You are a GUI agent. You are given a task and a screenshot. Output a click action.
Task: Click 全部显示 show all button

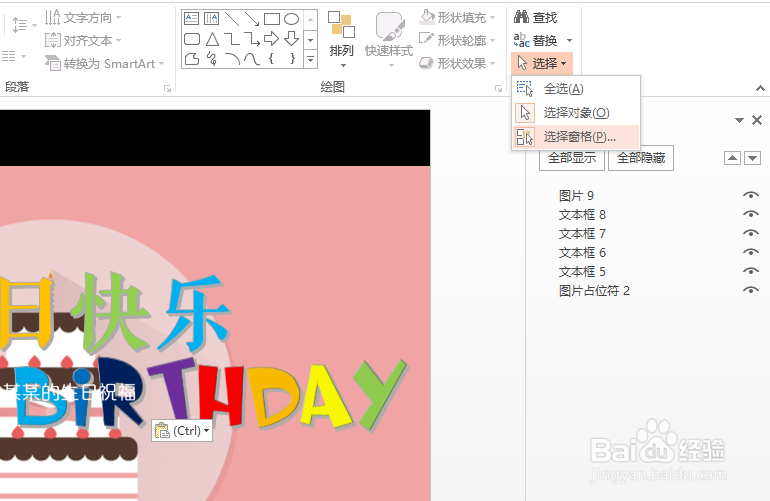(x=572, y=158)
